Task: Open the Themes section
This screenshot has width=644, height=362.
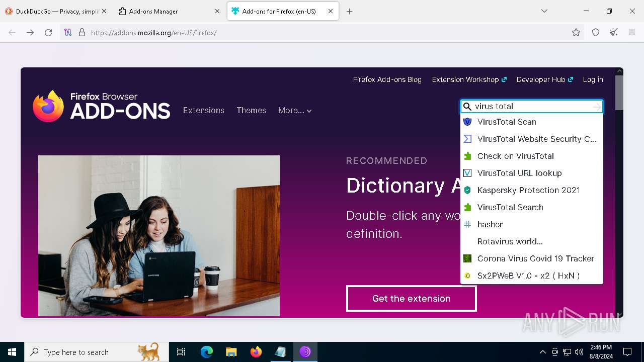Action: 252,110
